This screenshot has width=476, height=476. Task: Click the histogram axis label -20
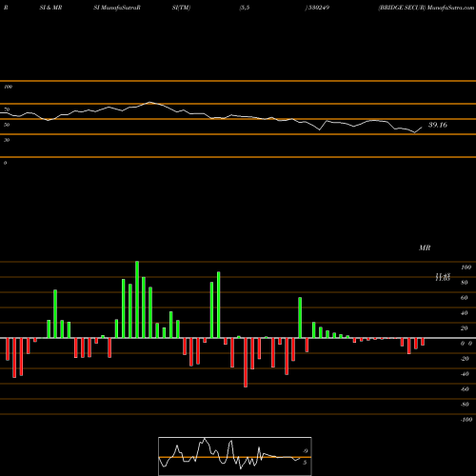(x=465, y=359)
